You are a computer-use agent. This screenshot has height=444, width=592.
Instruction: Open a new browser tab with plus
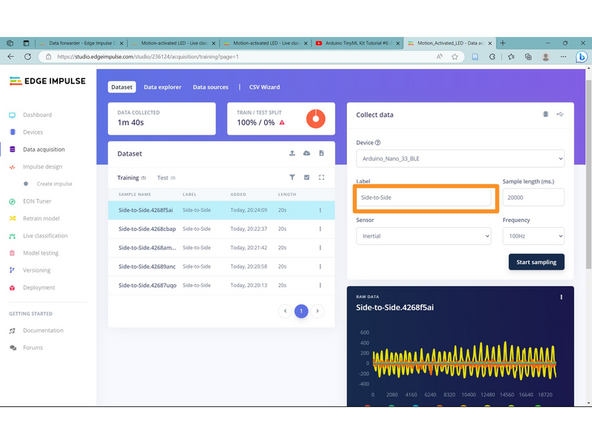pyautogui.click(x=503, y=43)
